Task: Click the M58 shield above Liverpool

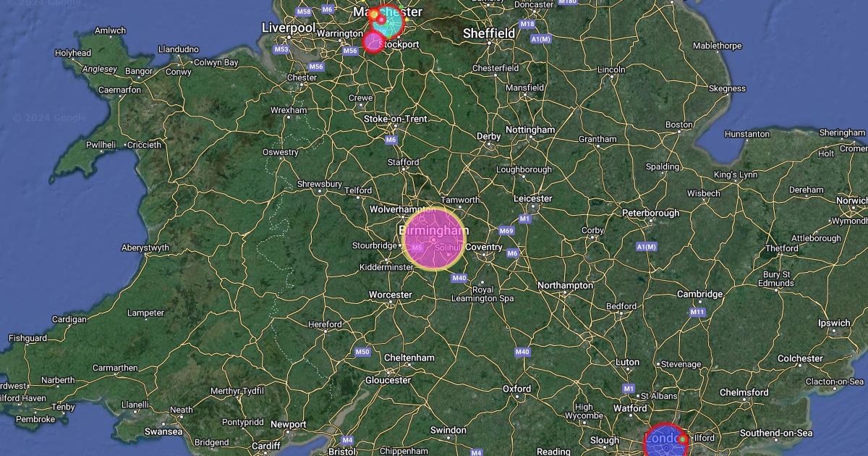Action: (x=304, y=12)
